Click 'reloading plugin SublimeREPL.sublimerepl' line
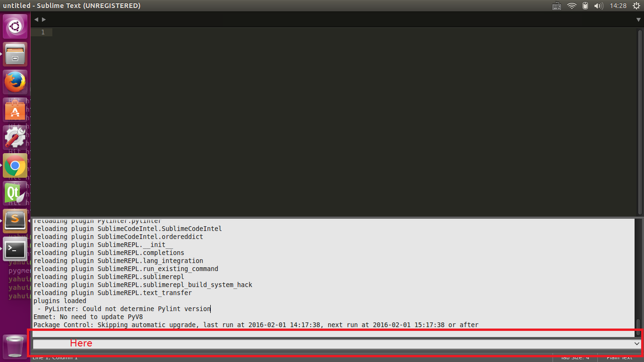The image size is (644, 362). click(109, 277)
